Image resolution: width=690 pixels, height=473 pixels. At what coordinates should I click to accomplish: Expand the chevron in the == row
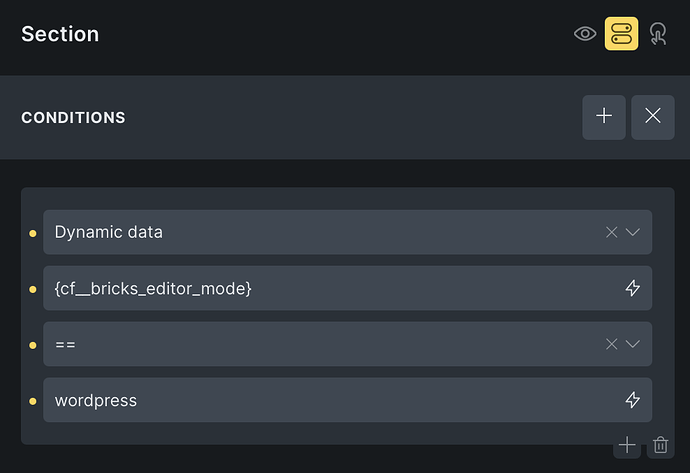click(633, 344)
